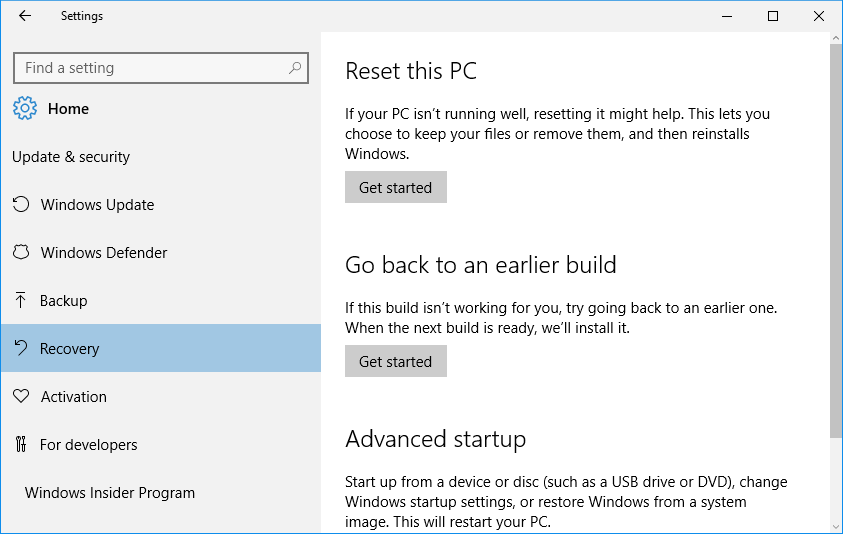Click the Windows Update sync arrows icon
843x534 pixels.
[x=20, y=205]
